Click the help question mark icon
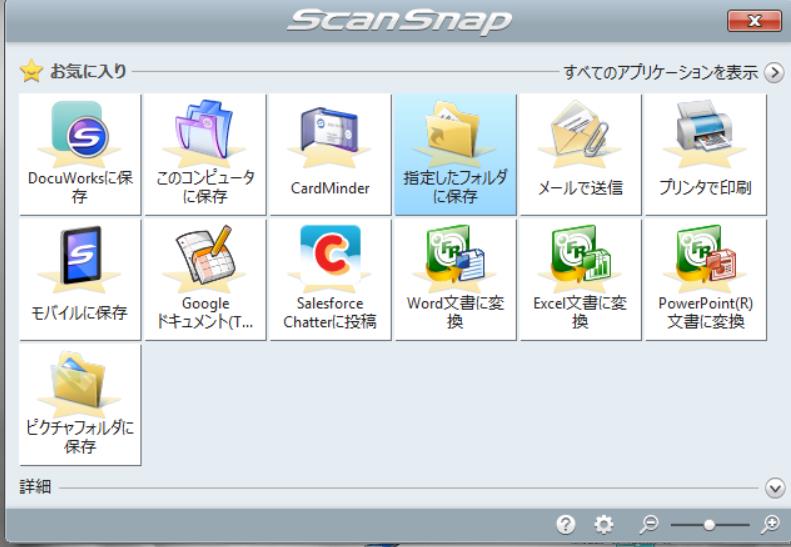The height and width of the screenshot is (547, 791). coord(566,525)
